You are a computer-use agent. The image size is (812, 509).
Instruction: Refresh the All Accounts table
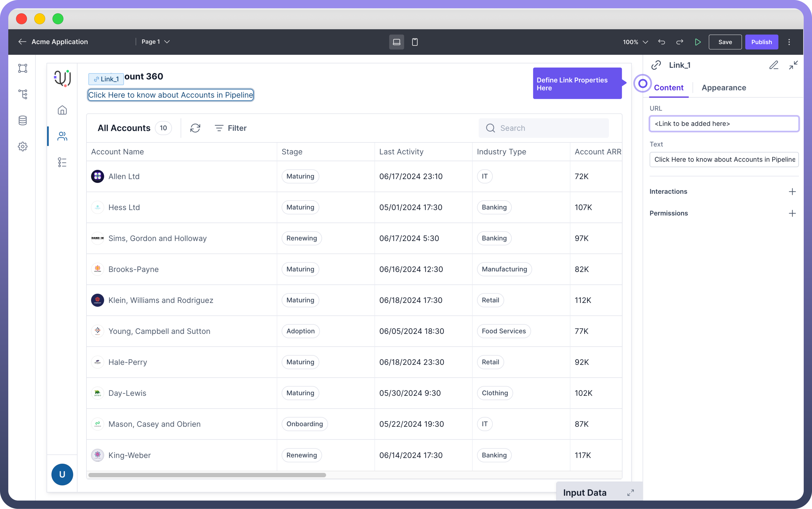[195, 128]
